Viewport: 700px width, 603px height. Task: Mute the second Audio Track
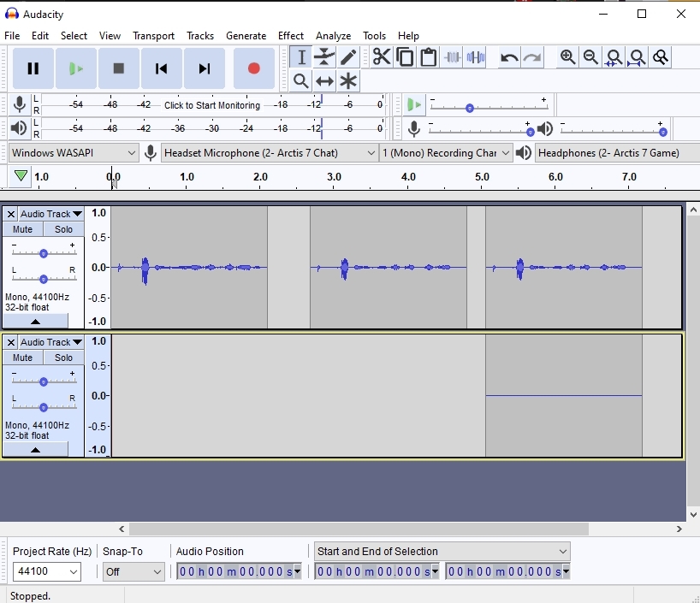click(23, 358)
